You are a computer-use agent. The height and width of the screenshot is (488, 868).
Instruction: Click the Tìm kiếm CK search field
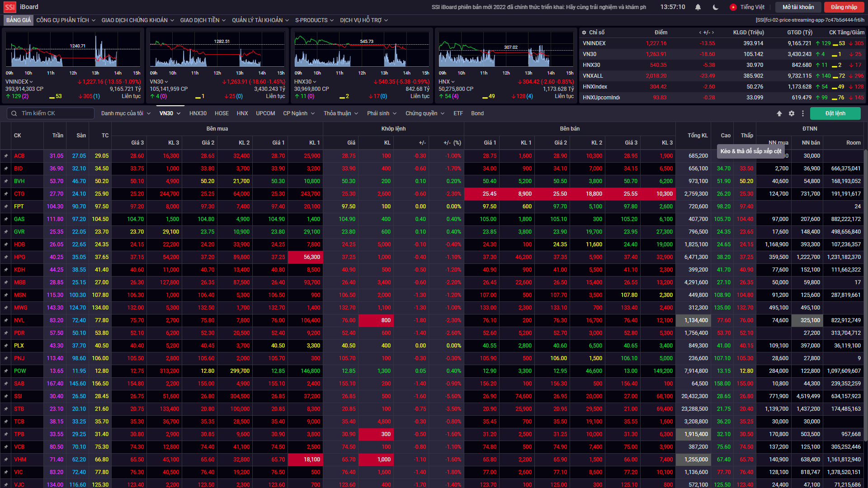tap(50, 113)
